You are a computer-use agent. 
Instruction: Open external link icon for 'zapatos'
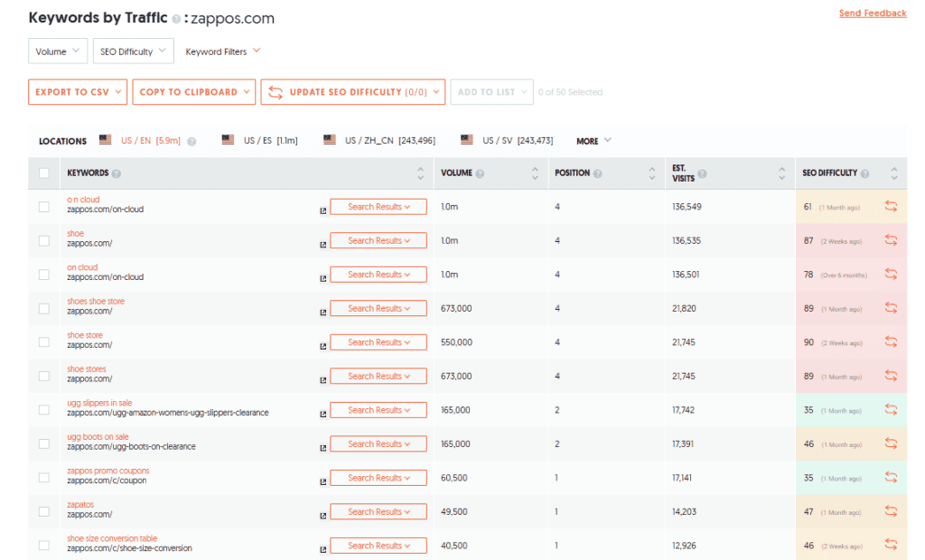tap(323, 516)
